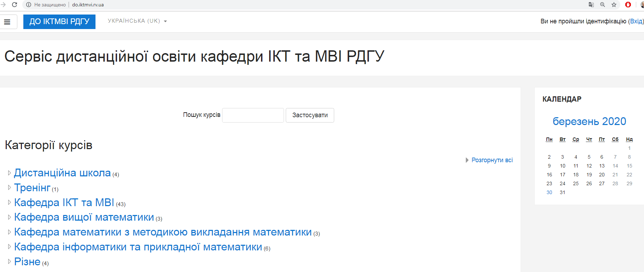The width and height of the screenshot is (644, 272).
Task: Open the Різне category link
Action: pos(27,262)
